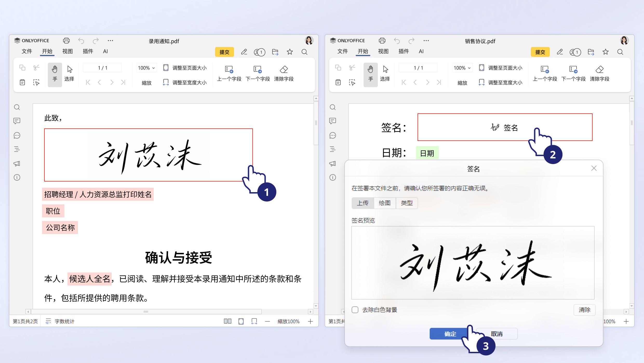Confirm signature with 确定 button
The image size is (644, 363).
click(450, 334)
